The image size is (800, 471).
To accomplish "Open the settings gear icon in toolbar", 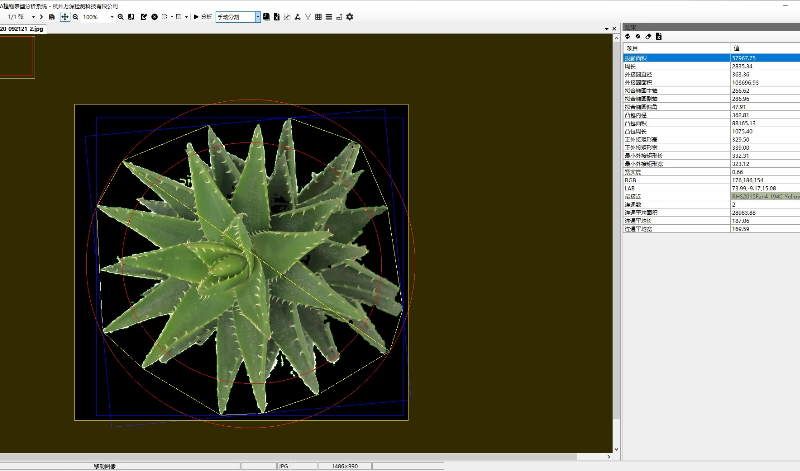I will [x=349, y=17].
